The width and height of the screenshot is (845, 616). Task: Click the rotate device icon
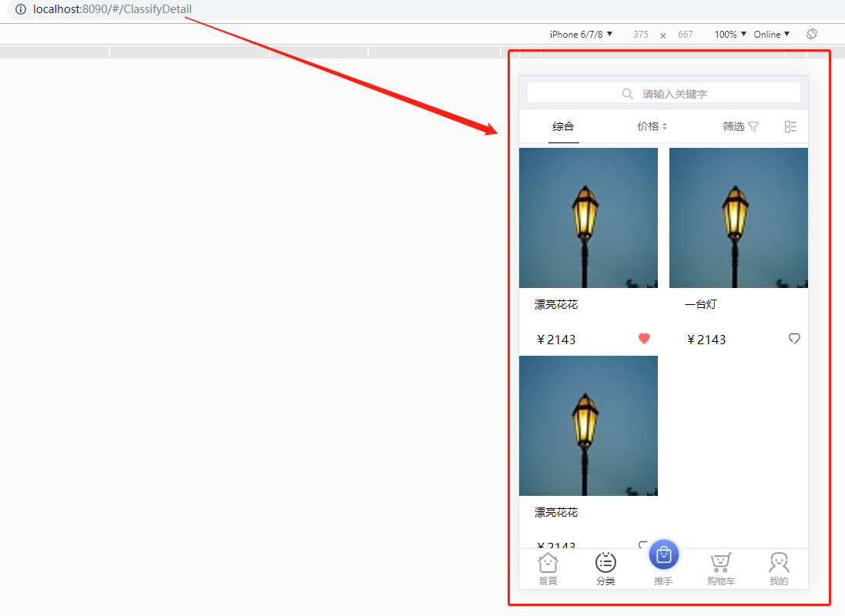pyautogui.click(x=812, y=34)
